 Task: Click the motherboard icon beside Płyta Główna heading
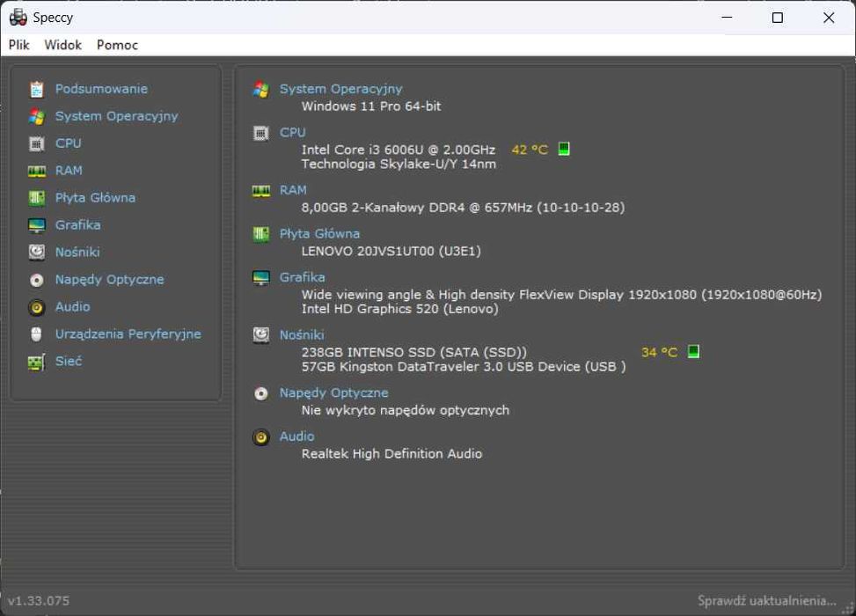pyautogui.click(x=261, y=234)
